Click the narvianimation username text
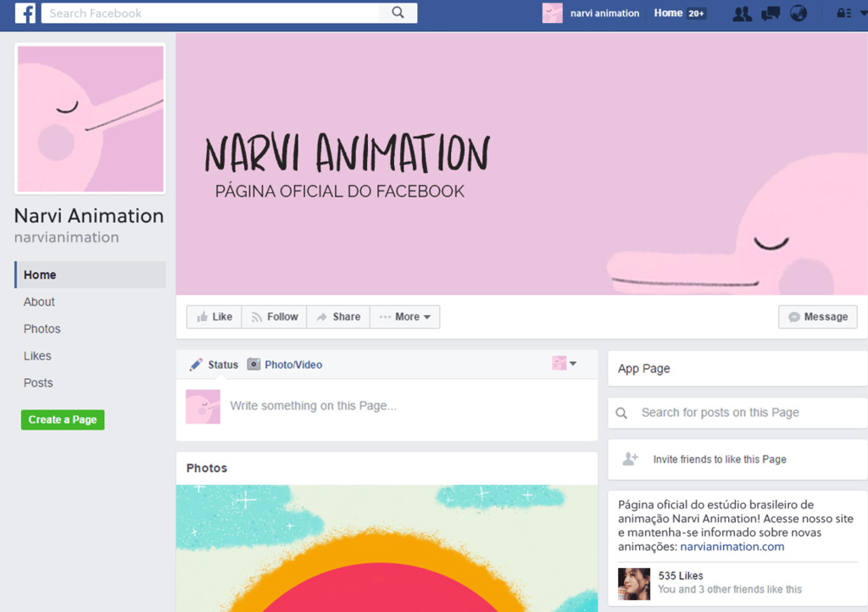868x612 pixels. click(x=66, y=237)
